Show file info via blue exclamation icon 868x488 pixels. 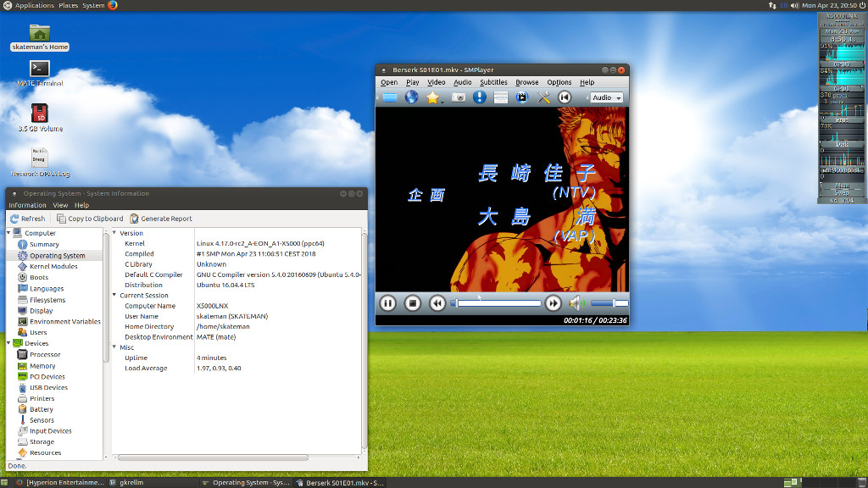click(480, 97)
